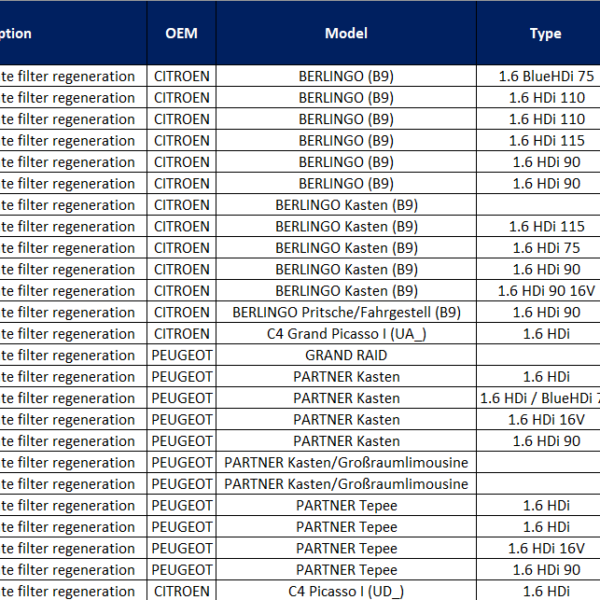The height and width of the screenshot is (600, 600).
Task: Select CITROEN in C4 Grand Picasso row
Action: click(x=181, y=333)
